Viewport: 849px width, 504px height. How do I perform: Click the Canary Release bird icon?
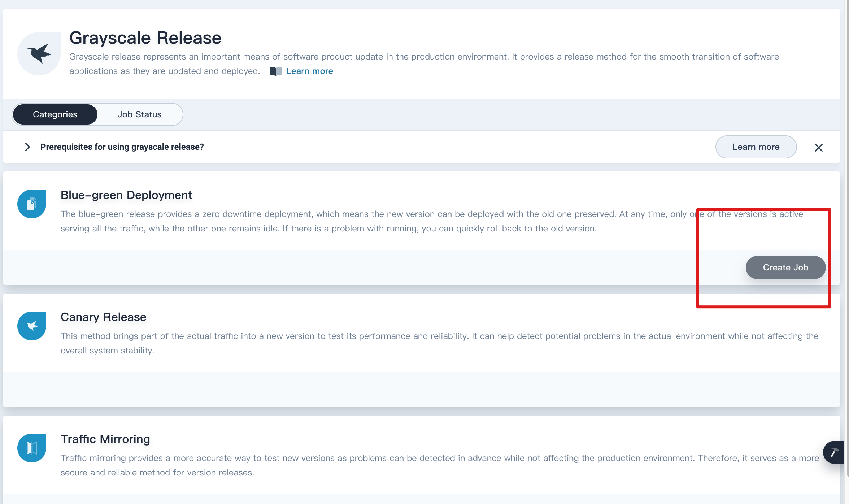pos(31,325)
